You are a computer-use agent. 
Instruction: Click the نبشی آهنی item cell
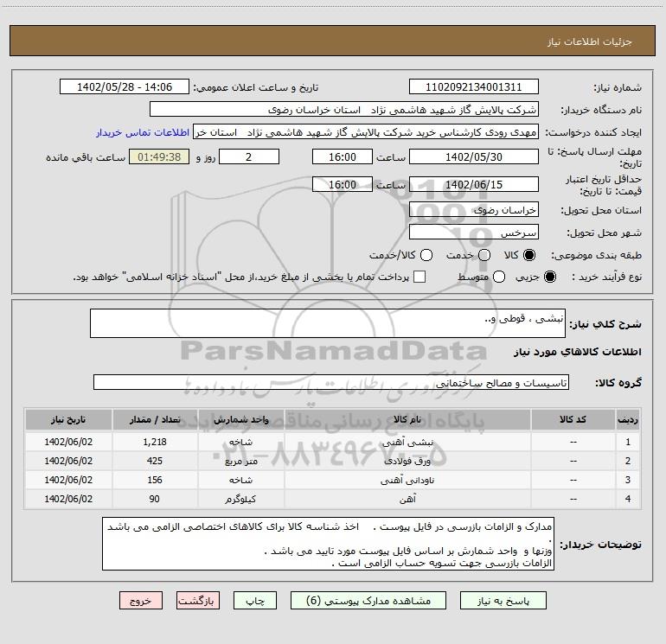407,443
